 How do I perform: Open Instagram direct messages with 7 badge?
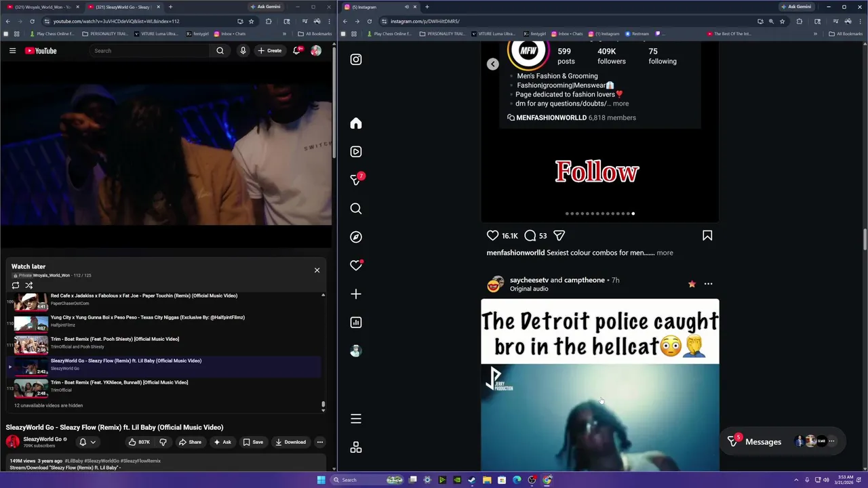[356, 180]
